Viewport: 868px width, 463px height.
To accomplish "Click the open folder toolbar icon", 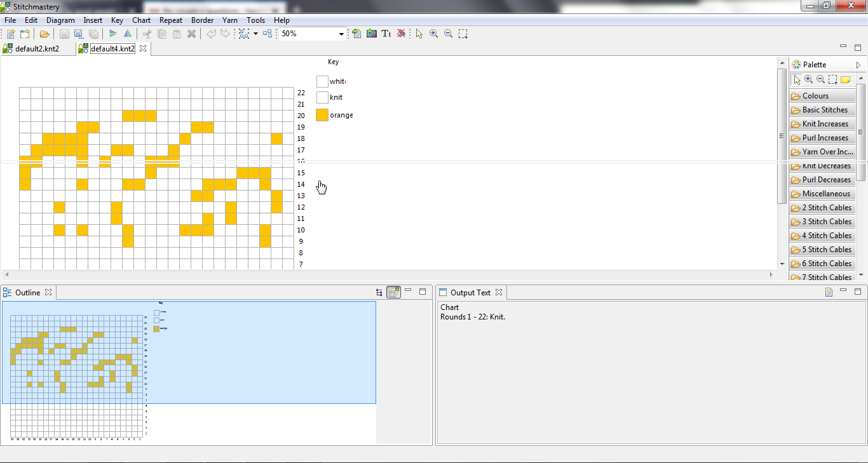I will pos(44,34).
